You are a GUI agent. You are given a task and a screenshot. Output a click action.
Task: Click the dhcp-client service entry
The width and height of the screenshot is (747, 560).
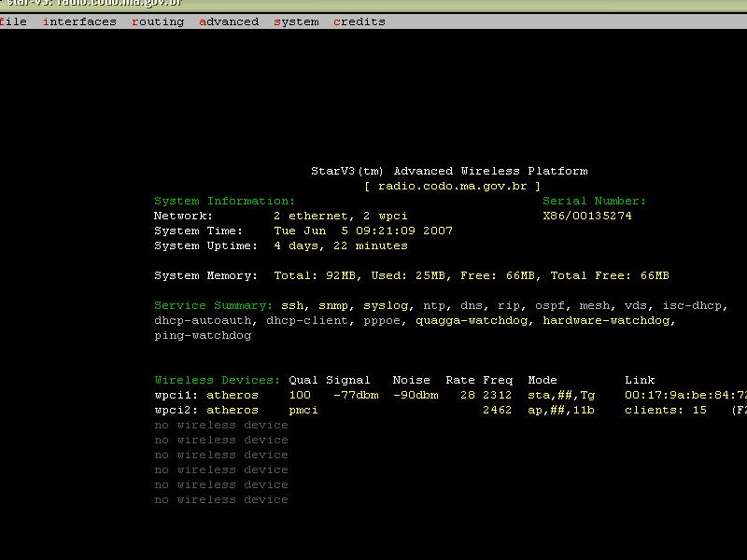(x=307, y=320)
